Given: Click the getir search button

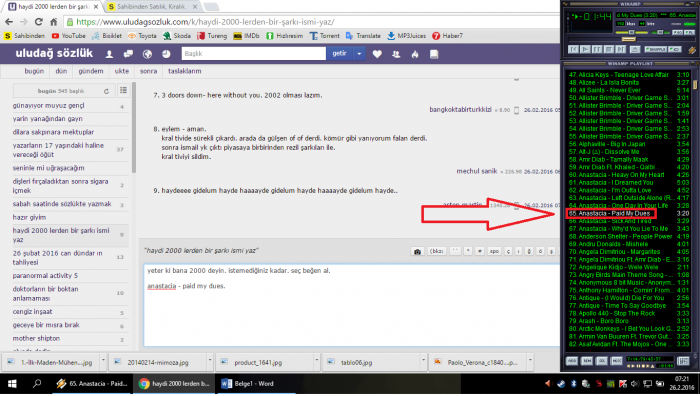Looking at the screenshot, I should [x=339, y=54].
